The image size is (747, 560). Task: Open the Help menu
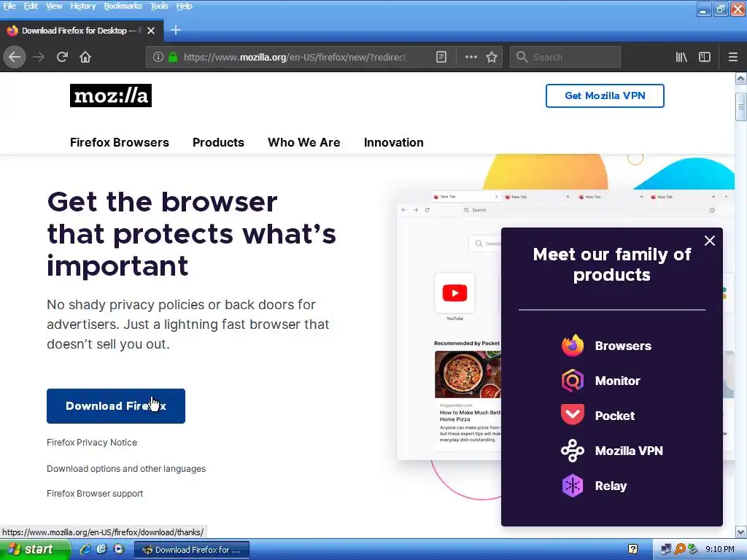click(184, 6)
